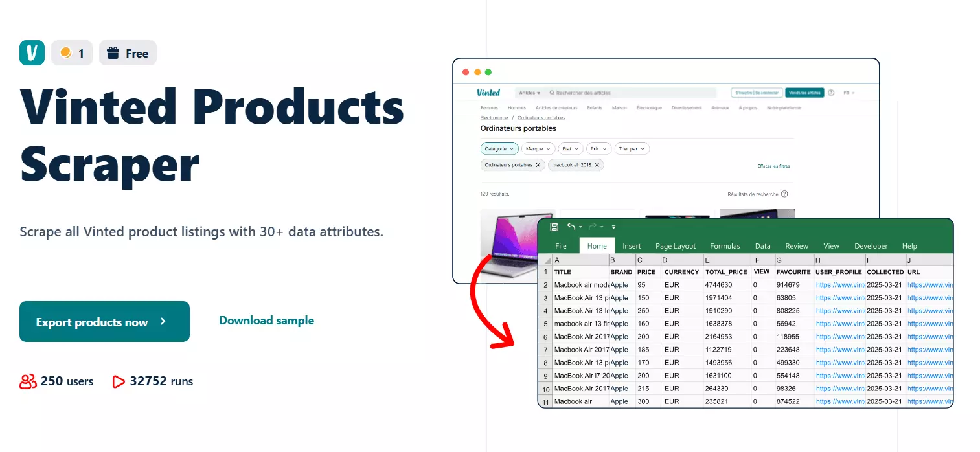The height and width of the screenshot is (452, 980).
Task: Open the Prix filter dropdown
Action: click(598, 148)
